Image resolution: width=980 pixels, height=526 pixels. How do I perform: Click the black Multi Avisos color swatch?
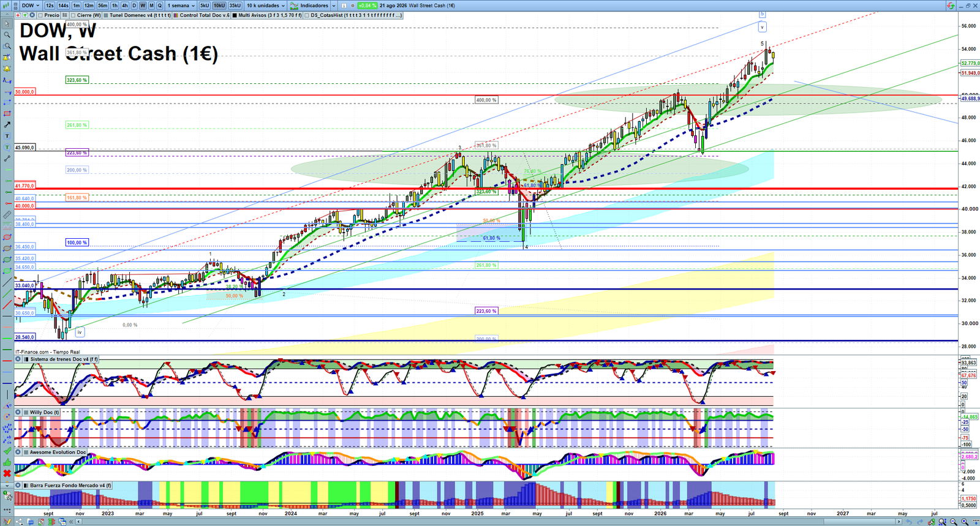(x=235, y=15)
